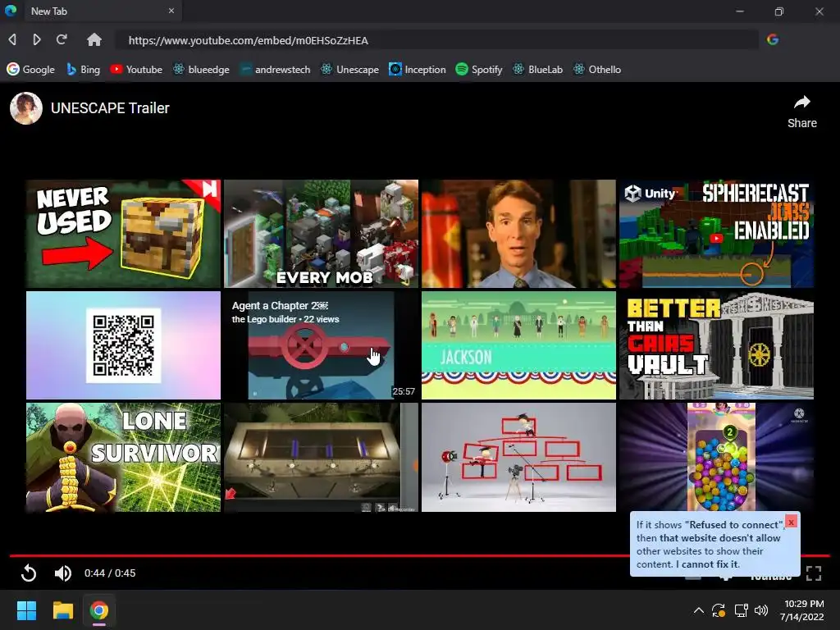Open the Othello bookmark

click(x=597, y=69)
